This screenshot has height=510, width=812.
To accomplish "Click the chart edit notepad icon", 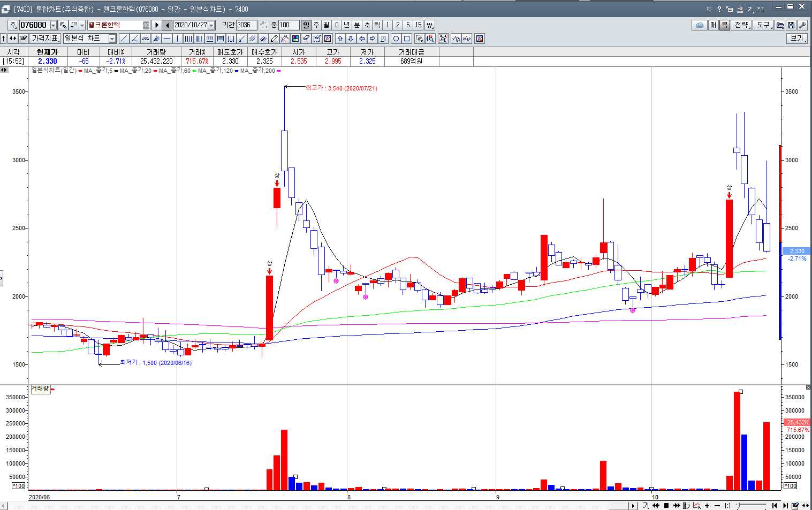I will 24,39.
